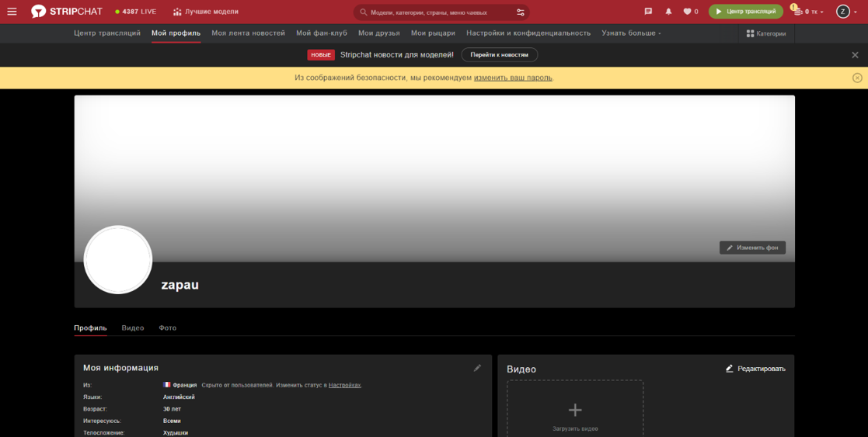
Task: Click the tokens coin balance icon
Action: click(x=797, y=12)
